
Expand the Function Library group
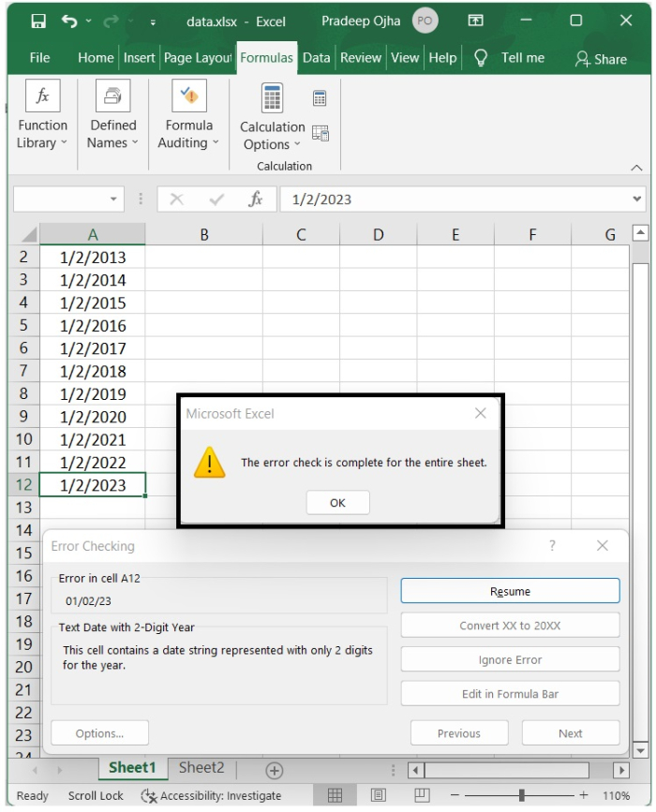coord(42,115)
